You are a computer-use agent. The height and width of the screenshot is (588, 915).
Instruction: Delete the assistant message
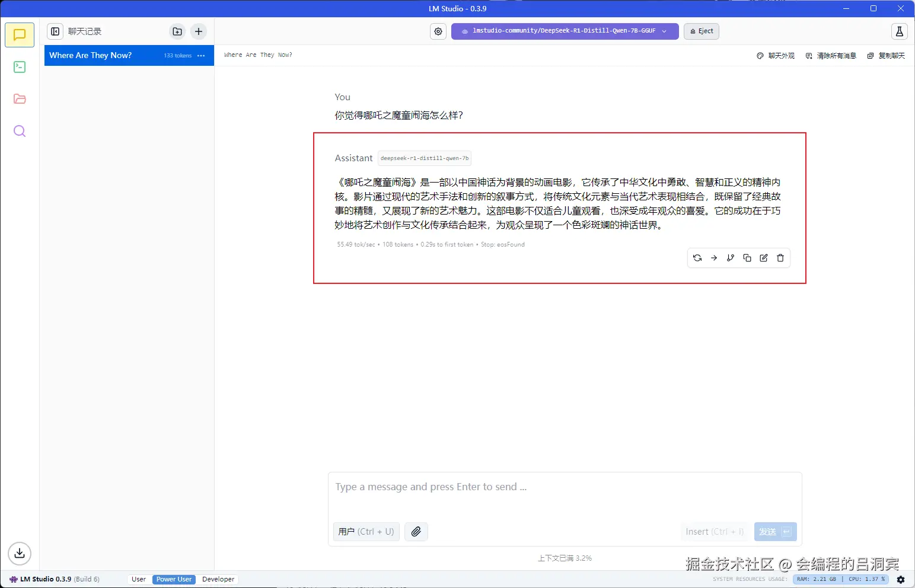(780, 258)
